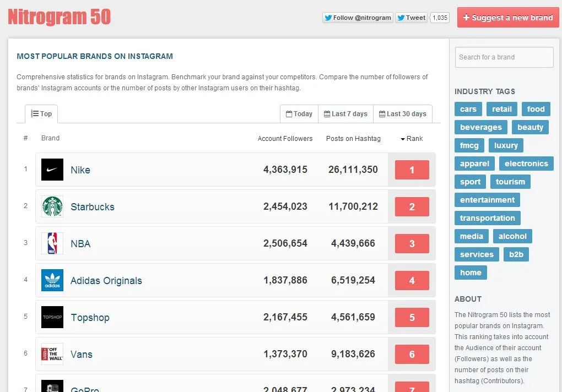
Task: Follow @nitrogram on Twitter
Action: pyautogui.click(x=358, y=18)
